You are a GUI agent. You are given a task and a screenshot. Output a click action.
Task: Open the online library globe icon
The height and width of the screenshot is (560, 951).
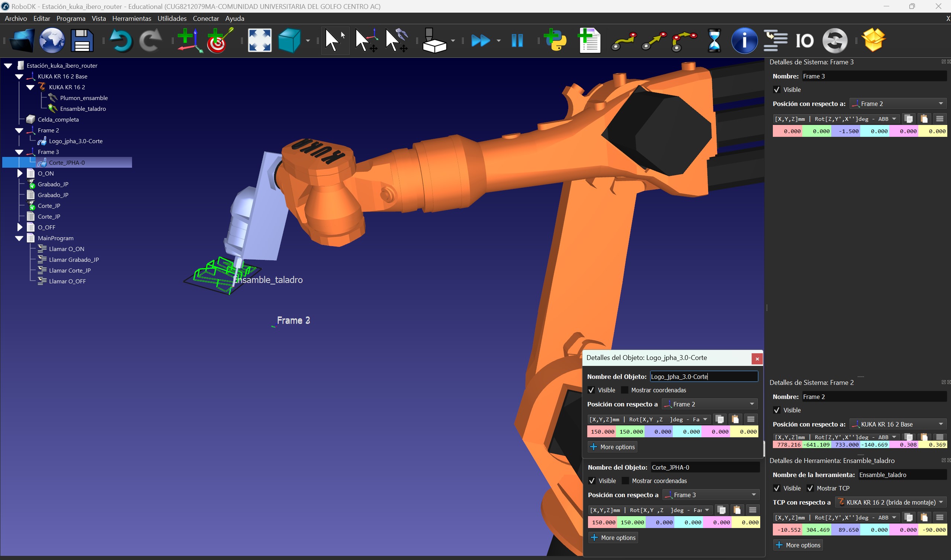pyautogui.click(x=52, y=40)
